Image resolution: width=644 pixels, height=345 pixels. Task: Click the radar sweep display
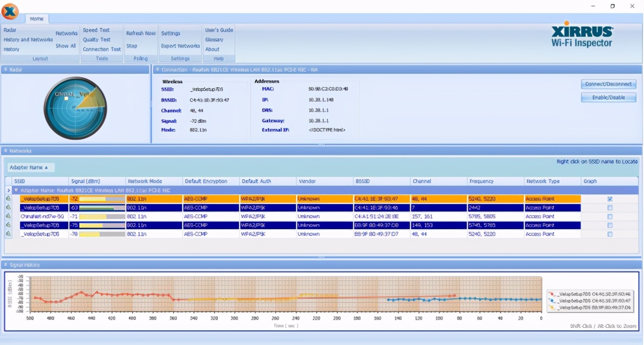coord(75,108)
